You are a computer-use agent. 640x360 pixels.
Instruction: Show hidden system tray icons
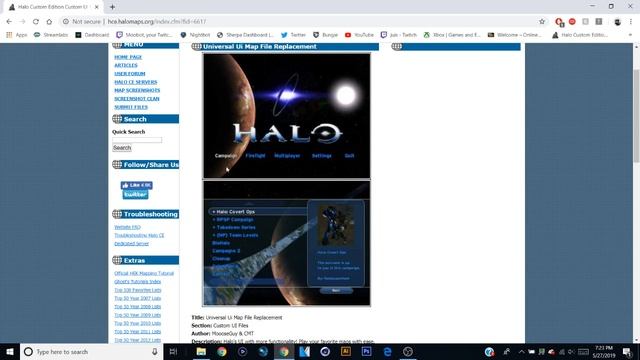point(521,351)
